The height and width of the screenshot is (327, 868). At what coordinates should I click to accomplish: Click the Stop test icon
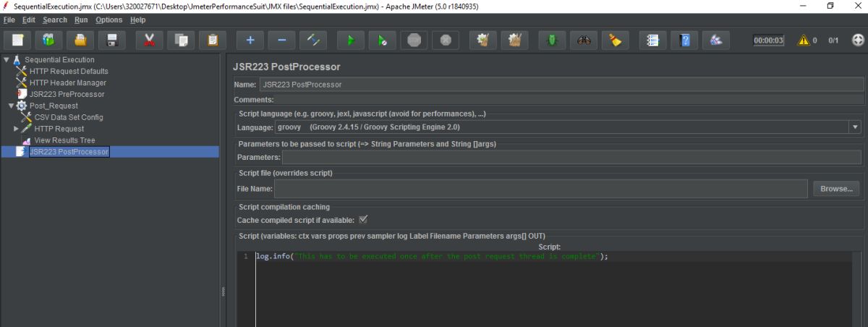[414, 41]
